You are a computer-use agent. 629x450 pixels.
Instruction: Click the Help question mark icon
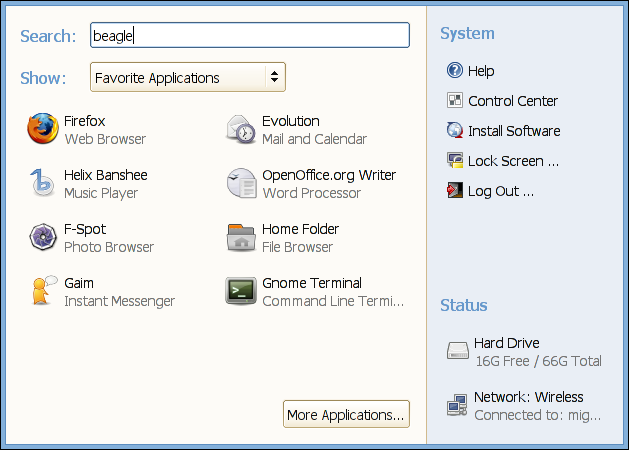click(x=455, y=70)
